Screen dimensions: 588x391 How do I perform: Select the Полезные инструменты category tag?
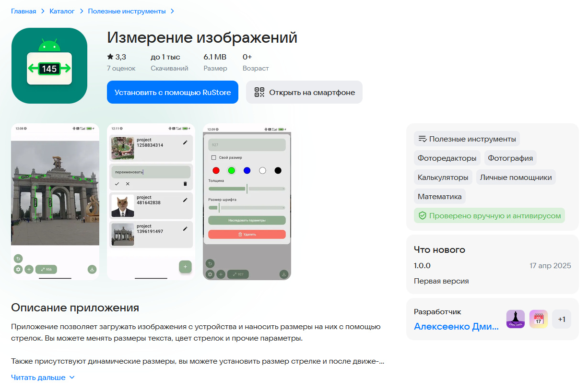tap(467, 139)
